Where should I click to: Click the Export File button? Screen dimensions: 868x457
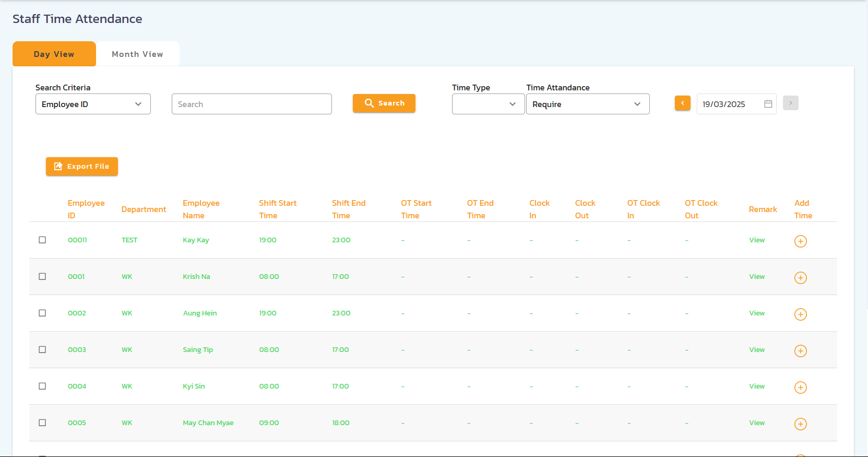click(82, 167)
